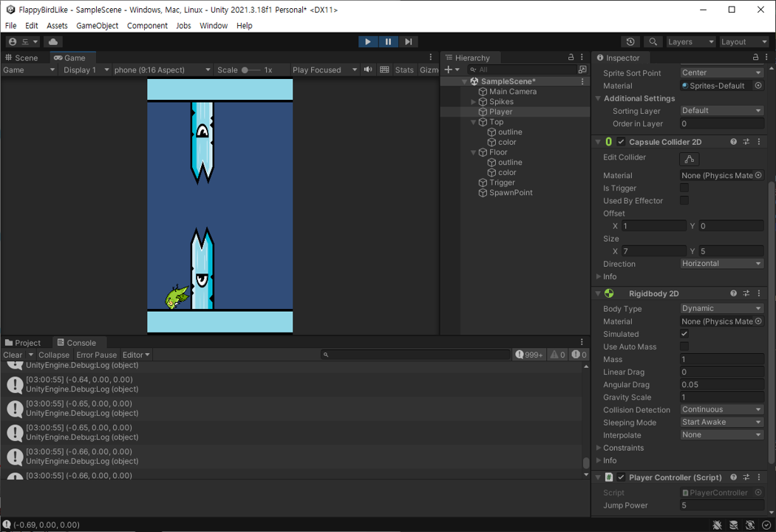Toggle Error Pause in the Console
The width and height of the screenshot is (776, 532).
click(97, 355)
